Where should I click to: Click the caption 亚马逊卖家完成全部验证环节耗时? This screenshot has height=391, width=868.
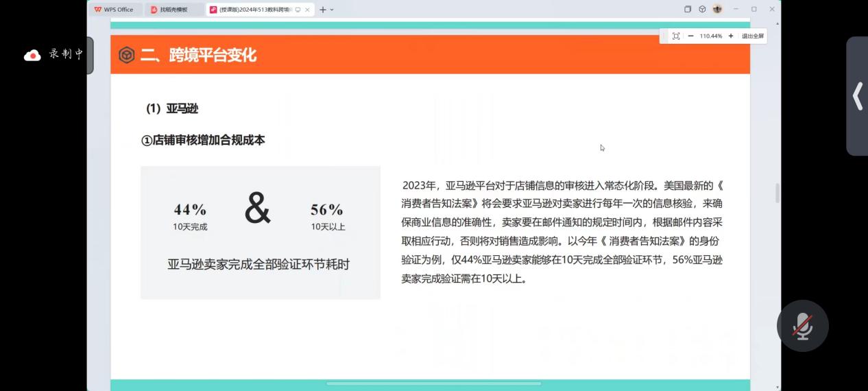(258, 264)
